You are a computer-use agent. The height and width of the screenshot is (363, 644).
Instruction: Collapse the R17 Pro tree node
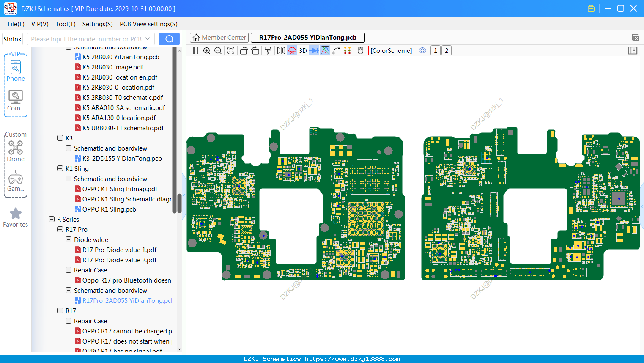click(x=60, y=230)
